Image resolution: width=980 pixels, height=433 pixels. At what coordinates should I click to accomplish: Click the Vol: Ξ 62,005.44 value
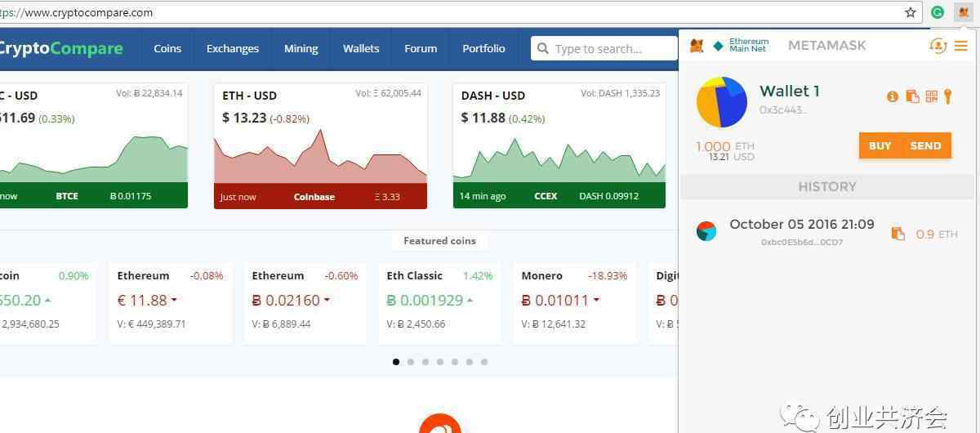click(x=389, y=93)
